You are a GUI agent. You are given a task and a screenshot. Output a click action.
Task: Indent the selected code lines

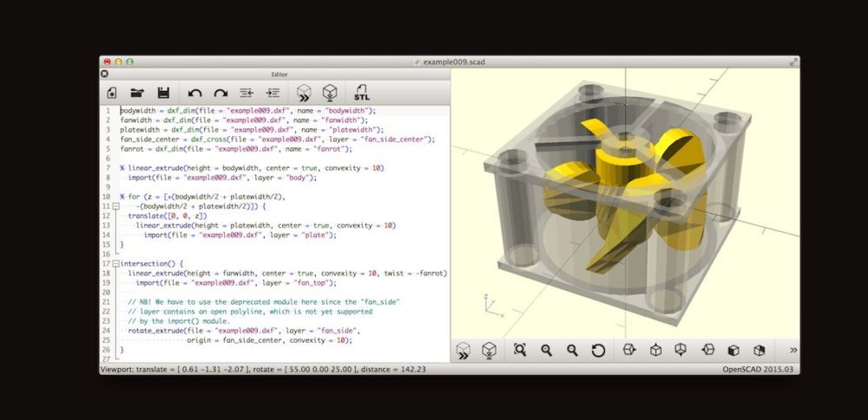273,92
